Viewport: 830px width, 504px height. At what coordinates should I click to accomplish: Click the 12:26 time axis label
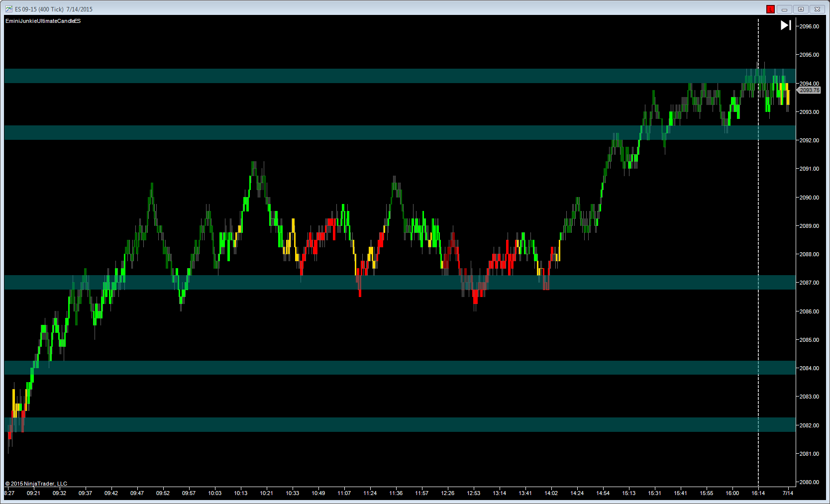pos(447,493)
